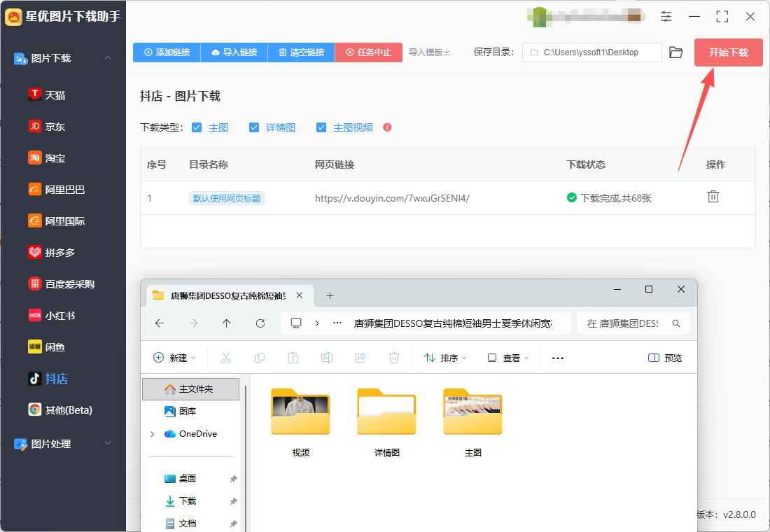Go up one folder level in Explorer
Viewport: 770px width, 532px height.
pyautogui.click(x=226, y=323)
